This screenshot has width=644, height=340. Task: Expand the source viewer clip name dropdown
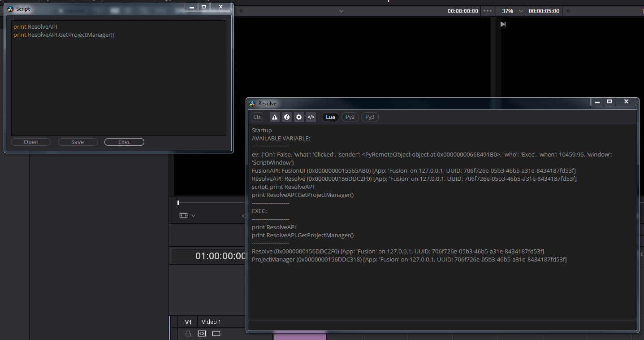tap(341, 11)
